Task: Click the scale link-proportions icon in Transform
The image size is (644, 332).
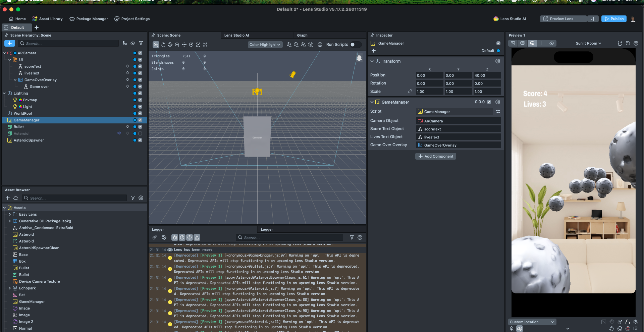Action: pyautogui.click(x=410, y=91)
